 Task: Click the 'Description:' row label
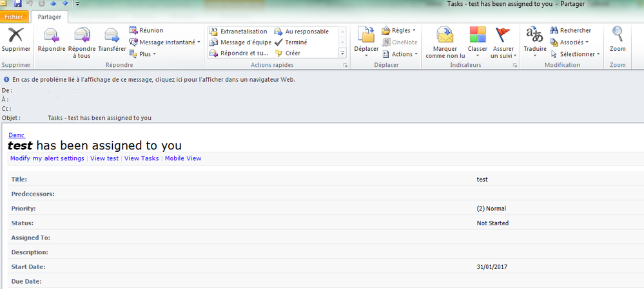click(x=30, y=252)
